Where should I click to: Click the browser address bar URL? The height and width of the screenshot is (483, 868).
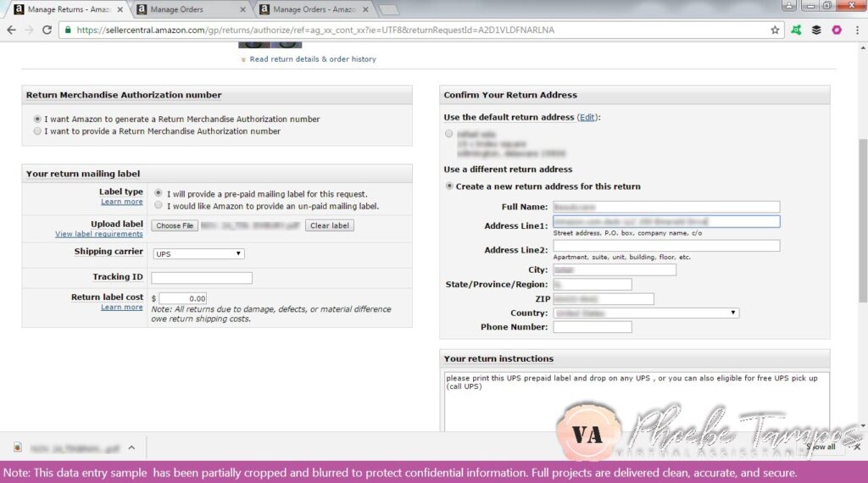(x=315, y=30)
